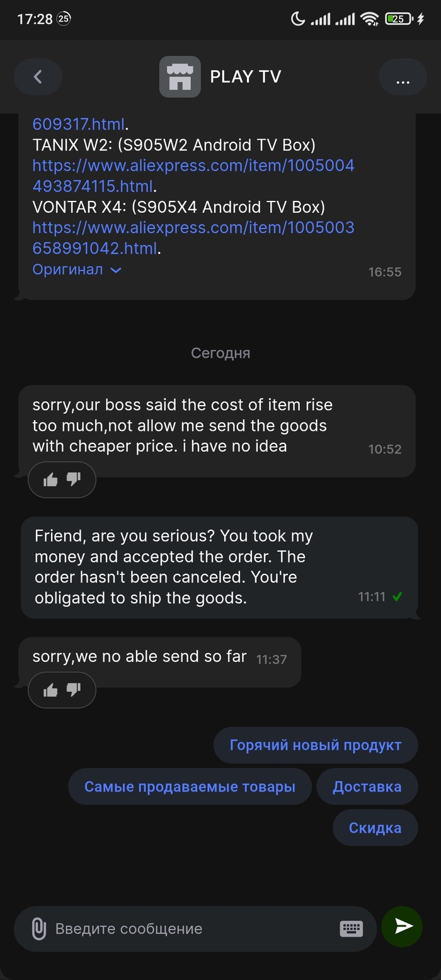Thumbs down the 10:52 boss message
Screen dimensions: 441x980
[x=74, y=480]
